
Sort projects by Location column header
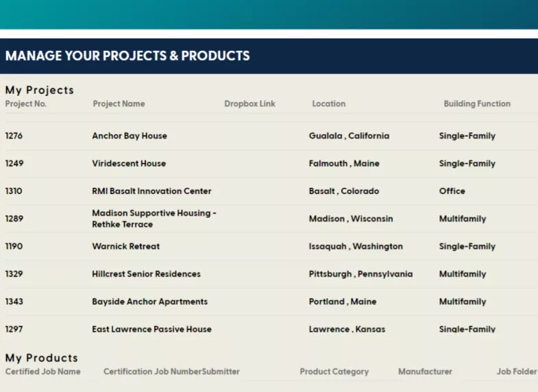pyautogui.click(x=328, y=104)
